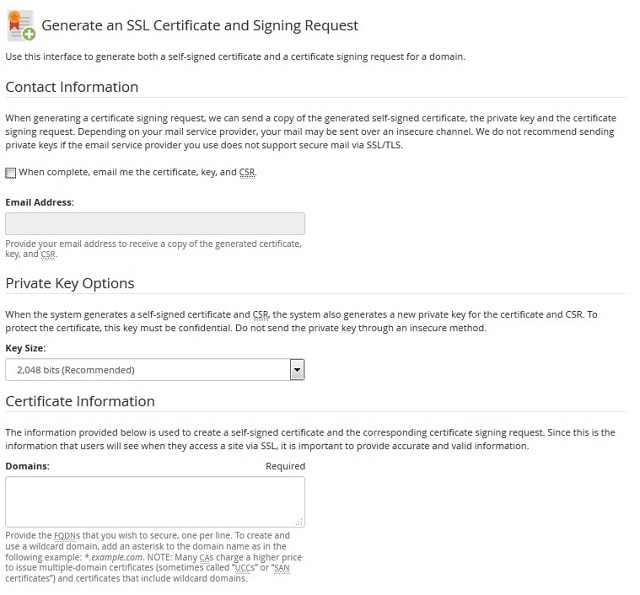This screenshot has width=640, height=595.
Task: Click the CSR abbreviation in Private Key Options text
Action: (x=260, y=315)
